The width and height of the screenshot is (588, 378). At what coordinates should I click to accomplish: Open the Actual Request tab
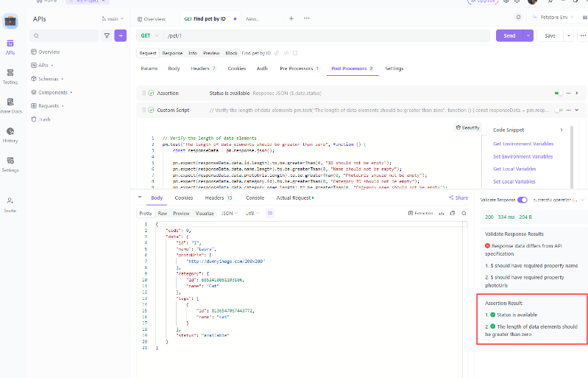tap(295, 197)
